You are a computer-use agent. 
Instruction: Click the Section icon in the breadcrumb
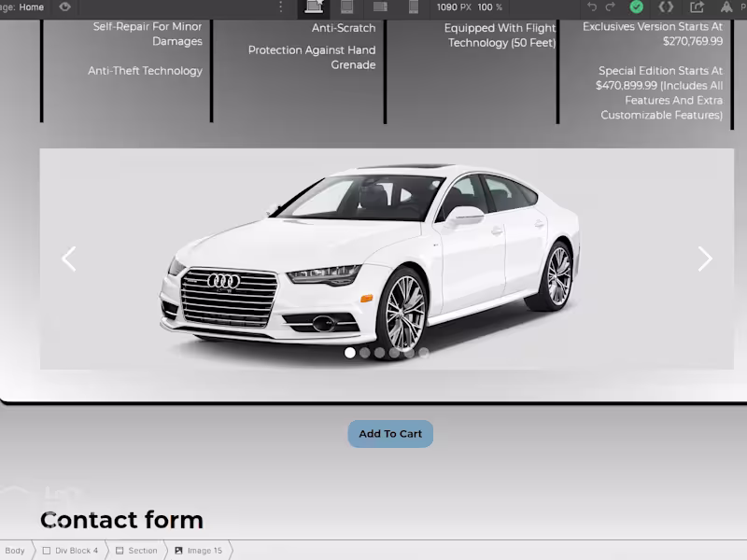click(120, 551)
